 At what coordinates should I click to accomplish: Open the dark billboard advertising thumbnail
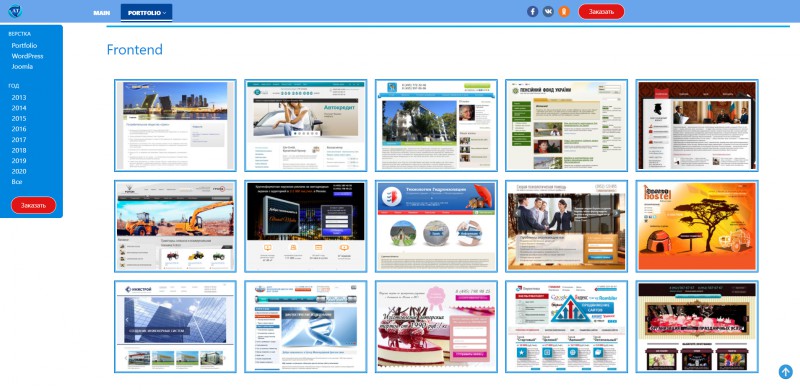click(x=306, y=226)
